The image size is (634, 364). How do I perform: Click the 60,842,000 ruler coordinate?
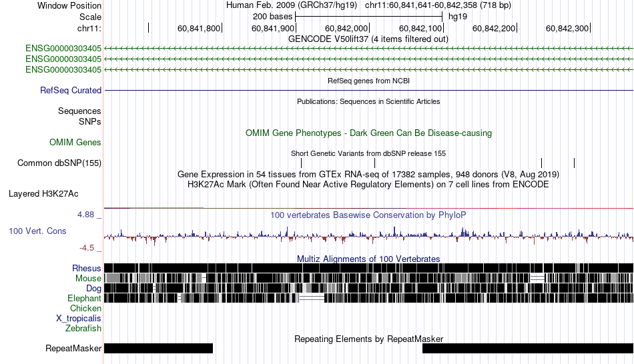click(x=346, y=28)
